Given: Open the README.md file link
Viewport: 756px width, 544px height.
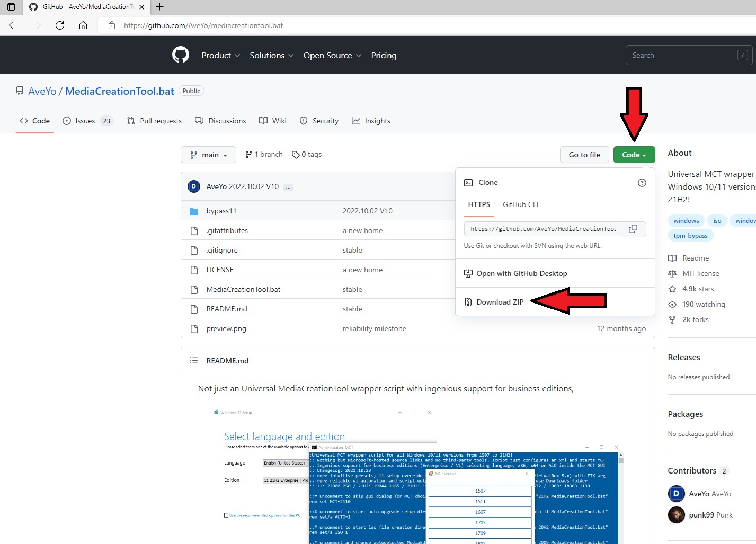Looking at the screenshot, I should click(227, 309).
